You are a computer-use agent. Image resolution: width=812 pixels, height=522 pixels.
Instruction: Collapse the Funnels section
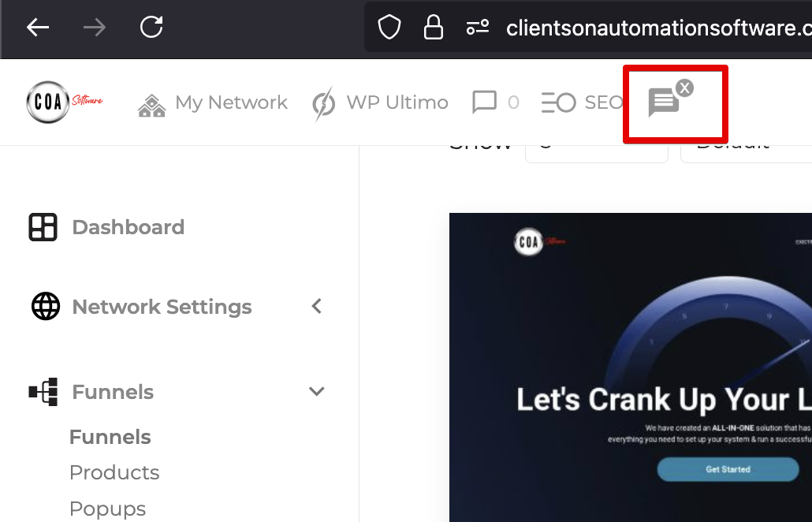316,391
